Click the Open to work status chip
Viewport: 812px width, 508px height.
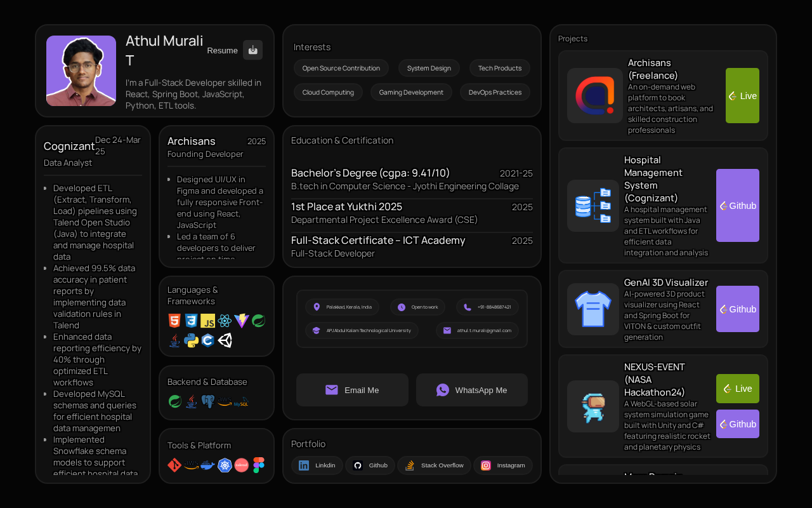418,307
